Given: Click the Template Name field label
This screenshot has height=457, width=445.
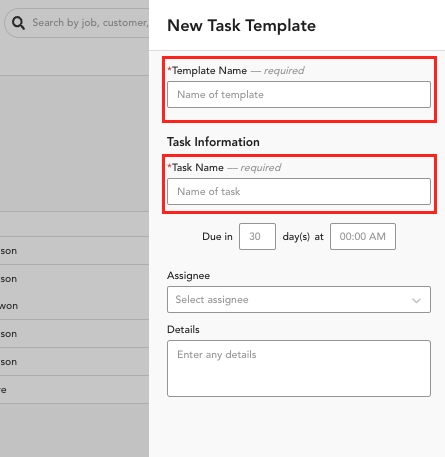Looking at the screenshot, I should (210, 71).
